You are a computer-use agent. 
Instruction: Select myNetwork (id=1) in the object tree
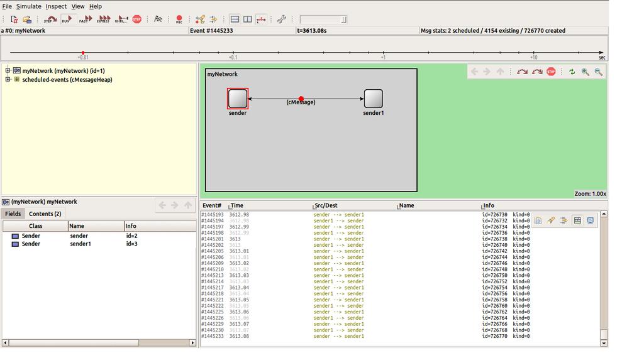(x=64, y=70)
